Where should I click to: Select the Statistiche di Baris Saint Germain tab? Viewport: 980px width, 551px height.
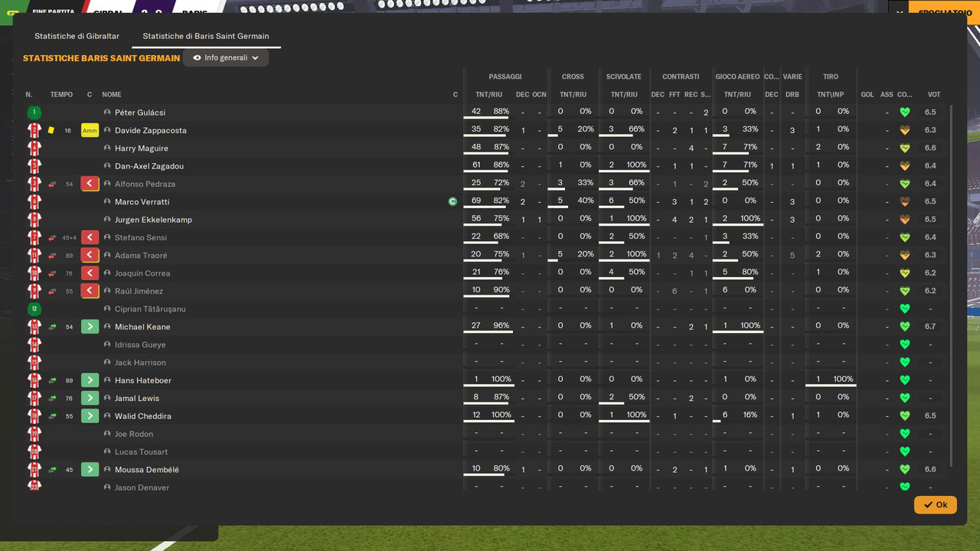point(206,36)
